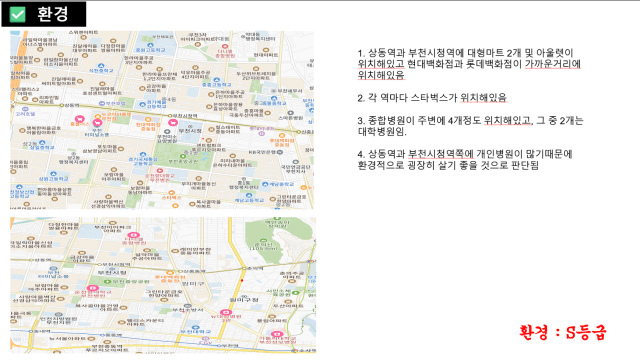Click the 원미구청 label in lower map
This screenshot has height=362, width=640.
click(x=244, y=300)
